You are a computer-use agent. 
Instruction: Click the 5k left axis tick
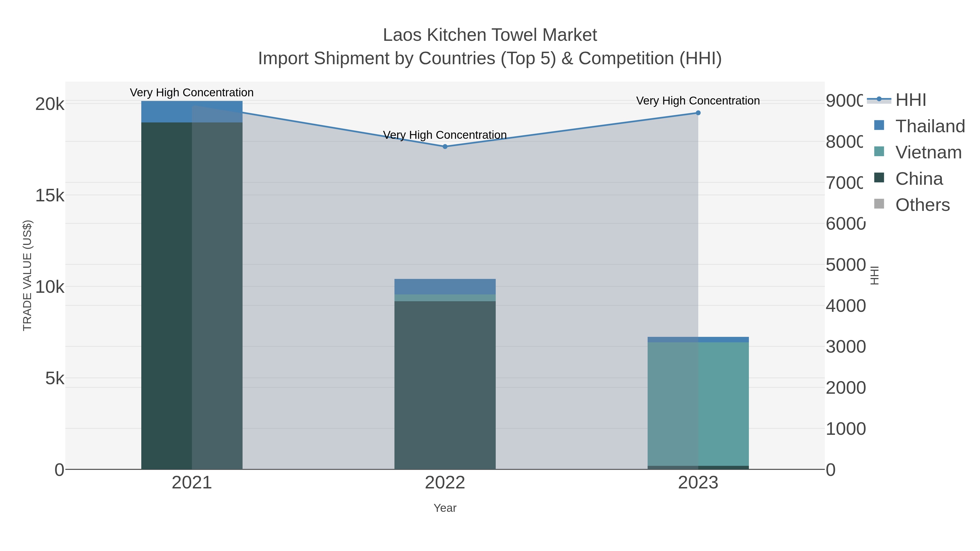click(55, 378)
